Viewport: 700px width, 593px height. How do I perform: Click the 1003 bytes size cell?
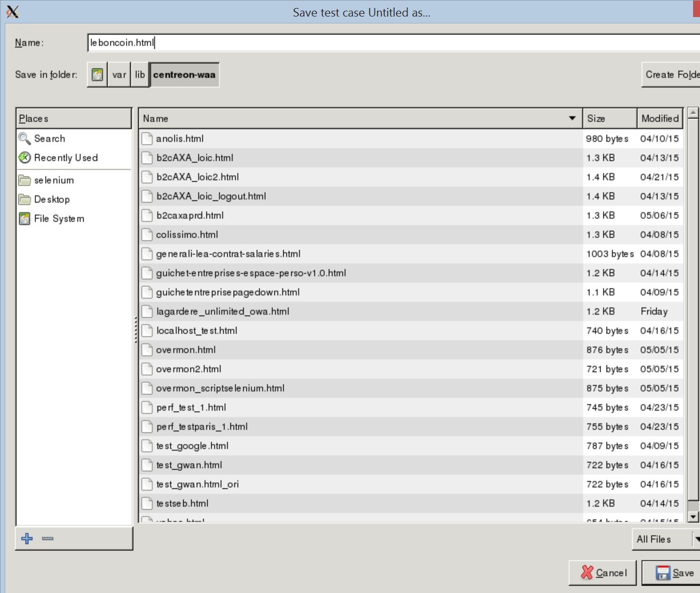coord(610,254)
